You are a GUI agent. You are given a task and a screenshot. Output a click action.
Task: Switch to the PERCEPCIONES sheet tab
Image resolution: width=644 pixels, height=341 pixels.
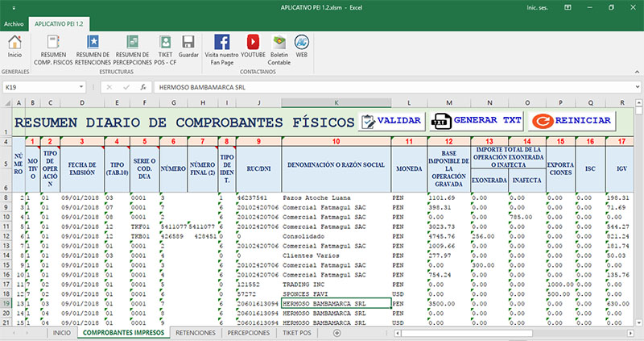pos(250,332)
